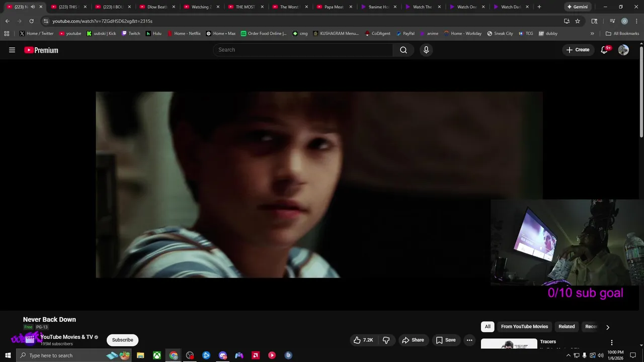Close the "THE MOST" tab
644x362 pixels.
[x=262, y=7]
